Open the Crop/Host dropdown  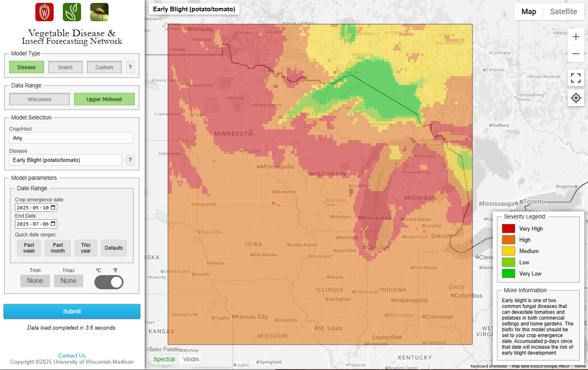71,138
